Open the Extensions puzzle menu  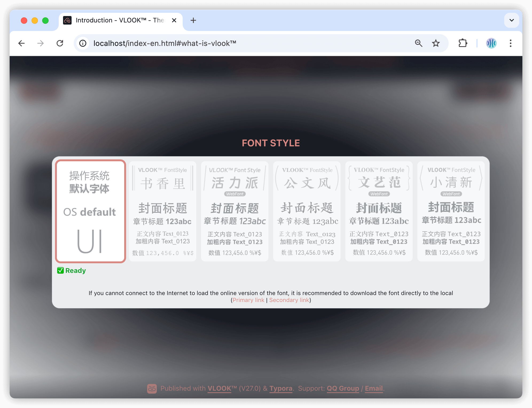[463, 43]
